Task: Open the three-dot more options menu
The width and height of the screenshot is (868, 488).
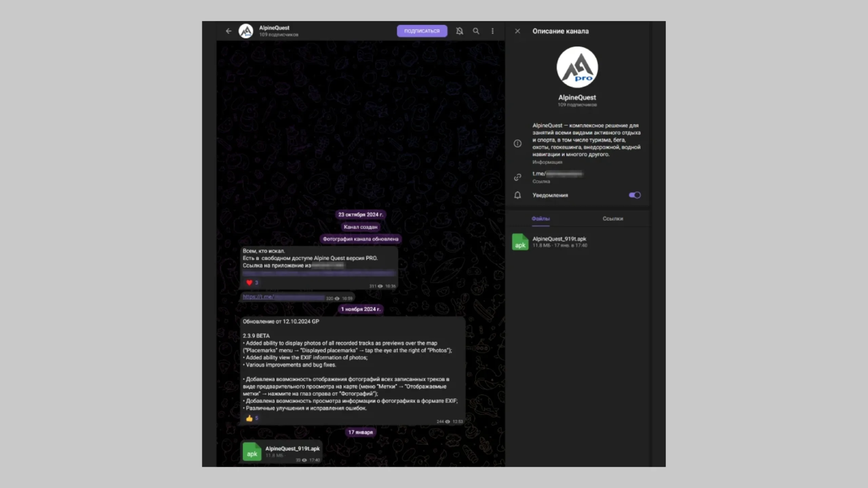Action: tap(493, 31)
